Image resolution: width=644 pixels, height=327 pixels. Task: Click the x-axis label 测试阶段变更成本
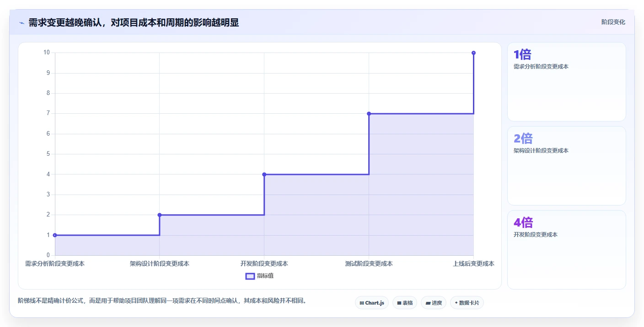click(x=369, y=264)
